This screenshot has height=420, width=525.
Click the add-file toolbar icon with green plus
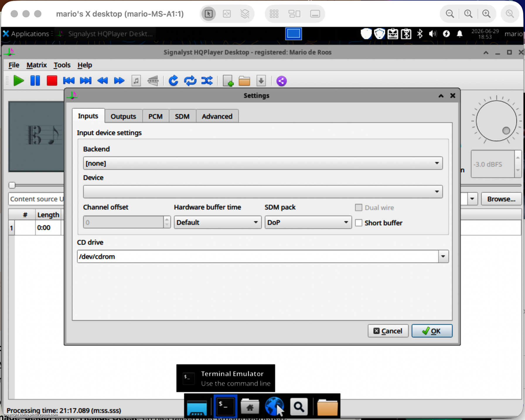(x=228, y=81)
